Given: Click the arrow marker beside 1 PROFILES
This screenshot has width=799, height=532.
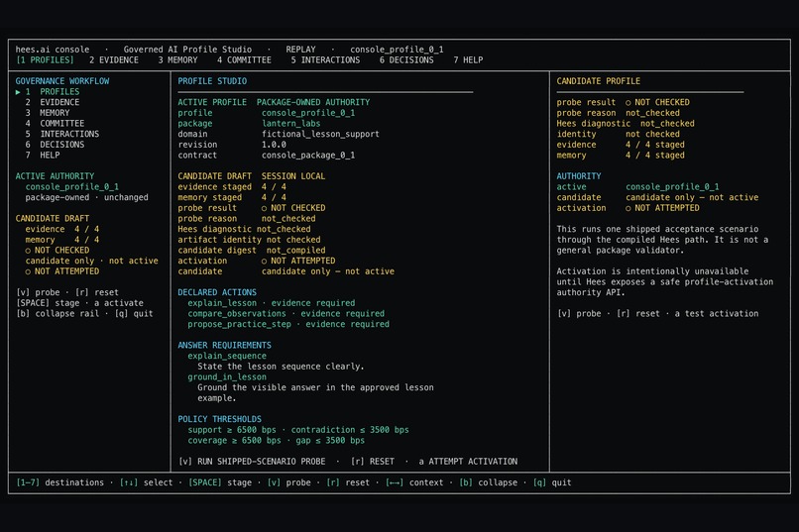Looking at the screenshot, I should tap(18, 92).
